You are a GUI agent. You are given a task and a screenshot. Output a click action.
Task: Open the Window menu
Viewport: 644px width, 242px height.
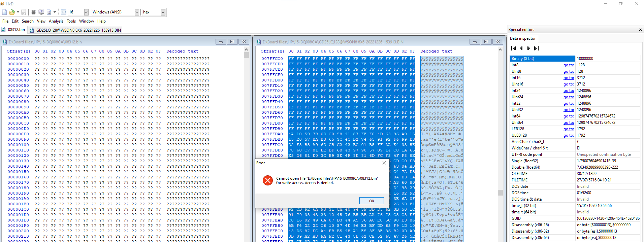tap(87, 21)
